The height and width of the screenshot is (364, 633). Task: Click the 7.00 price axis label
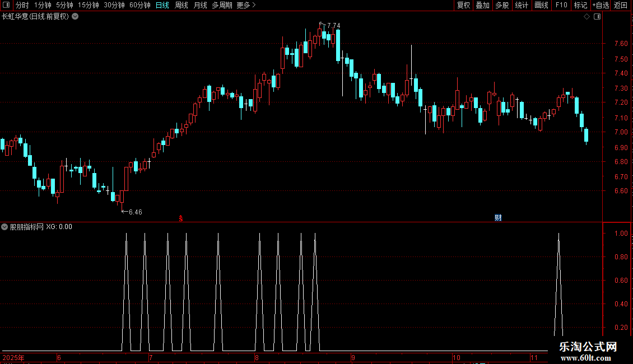621,132
